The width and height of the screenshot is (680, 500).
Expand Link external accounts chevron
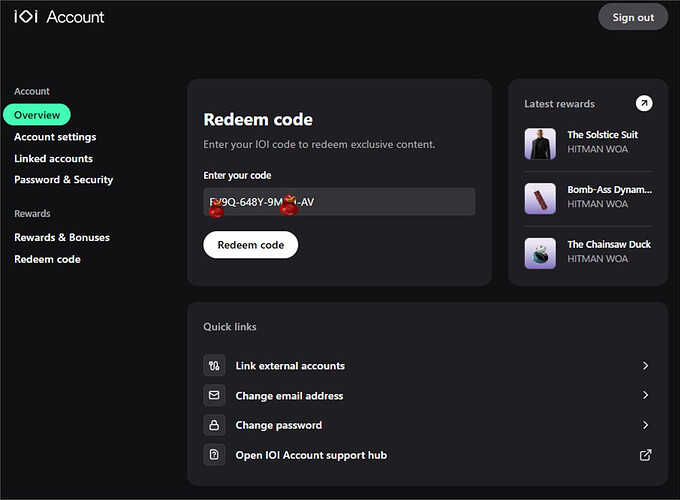point(645,366)
